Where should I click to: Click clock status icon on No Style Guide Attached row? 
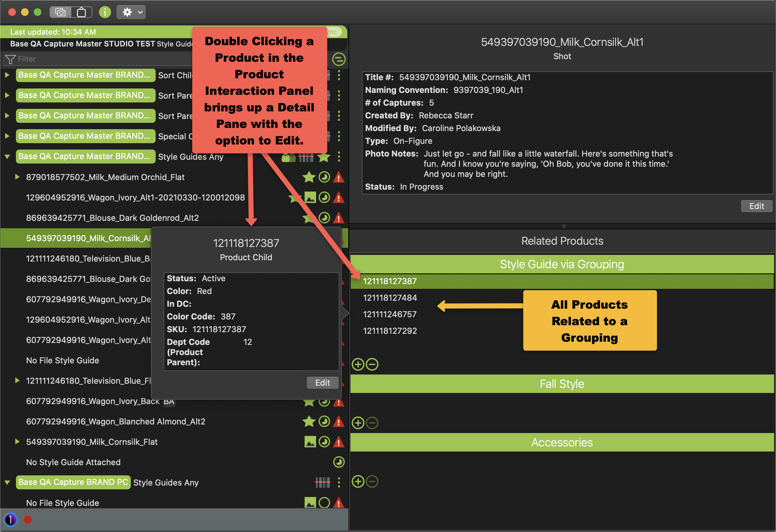tap(339, 462)
